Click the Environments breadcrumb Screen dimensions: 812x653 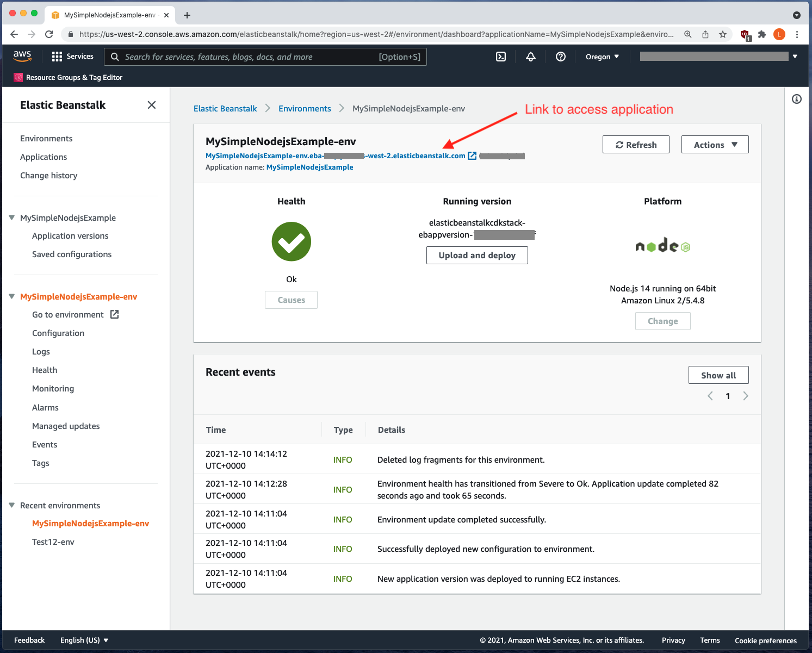[x=305, y=109]
